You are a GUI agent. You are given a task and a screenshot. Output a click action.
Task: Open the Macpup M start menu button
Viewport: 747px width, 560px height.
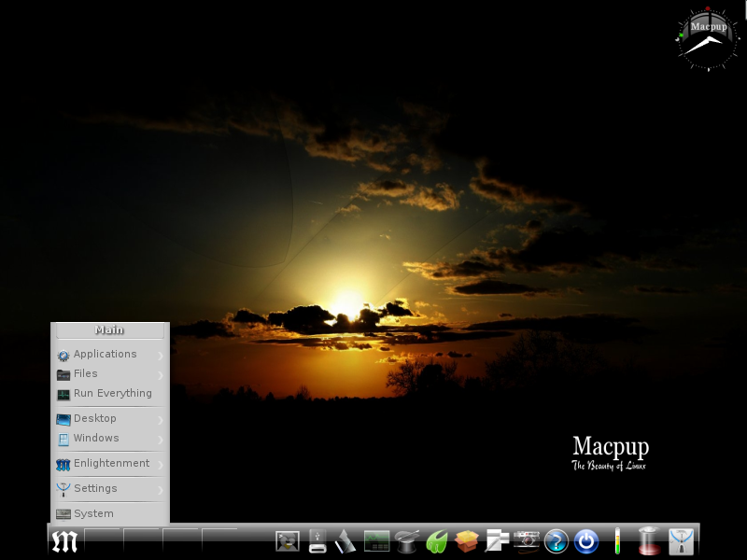tap(64, 541)
